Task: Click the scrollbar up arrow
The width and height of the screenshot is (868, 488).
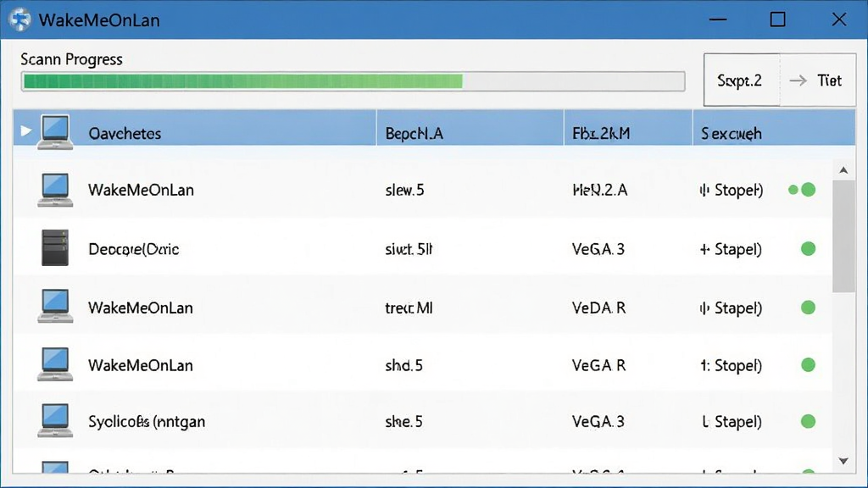Action: pyautogui.click(x=843, y=169)
